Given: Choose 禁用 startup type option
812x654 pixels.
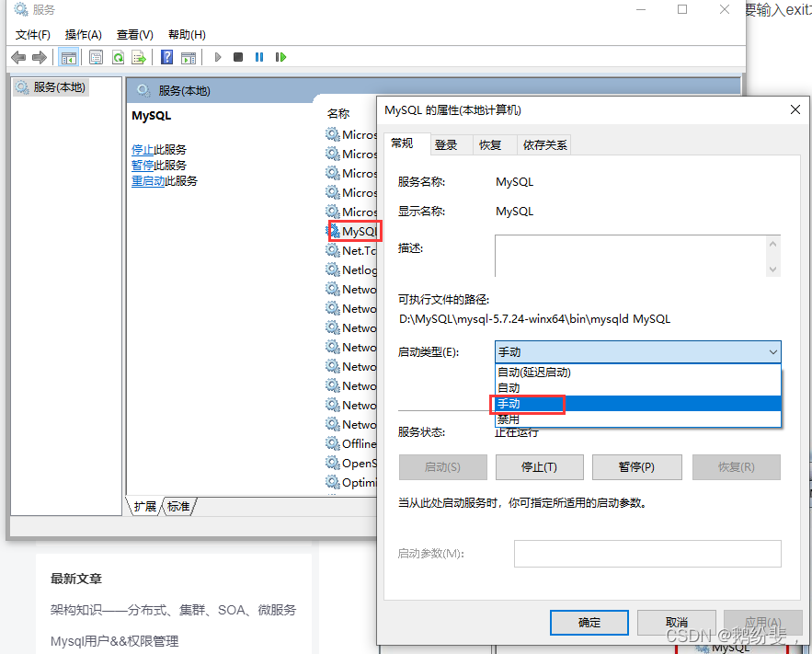Looking at the screenshot, I should [637, 419].
